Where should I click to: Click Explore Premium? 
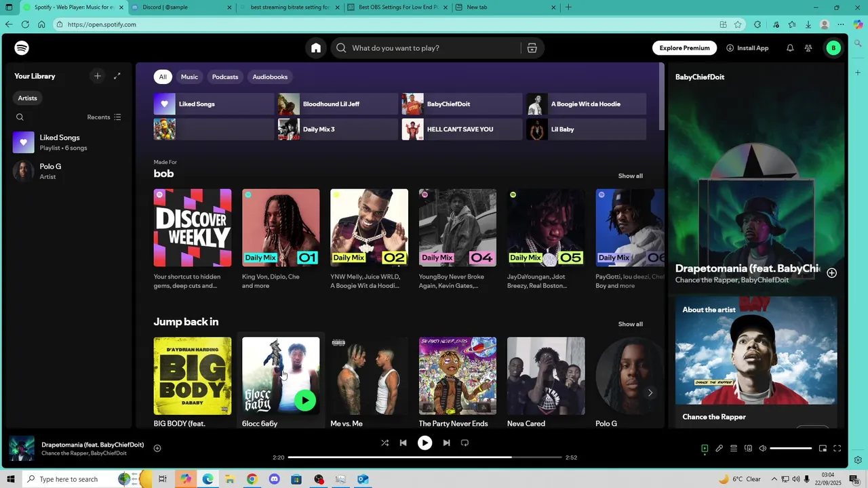coord(684,48)
